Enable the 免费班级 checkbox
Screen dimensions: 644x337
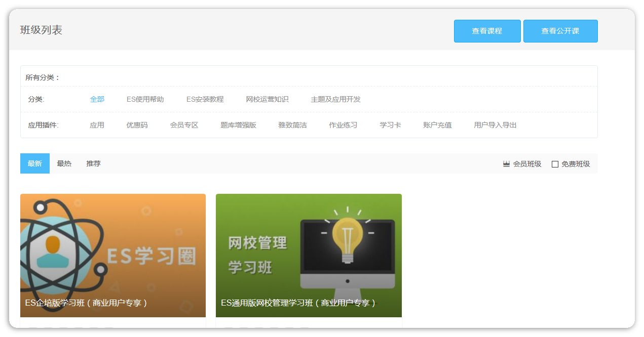tap(555, 164)
